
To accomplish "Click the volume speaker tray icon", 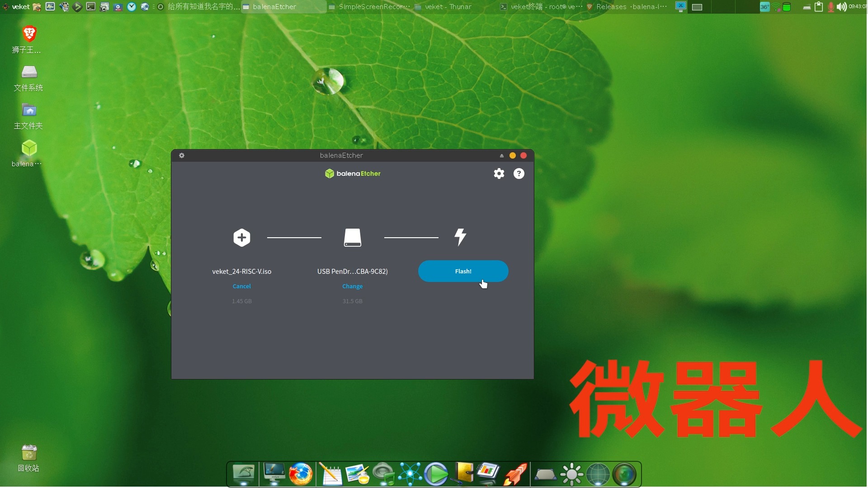I will (x=841, y=7).
